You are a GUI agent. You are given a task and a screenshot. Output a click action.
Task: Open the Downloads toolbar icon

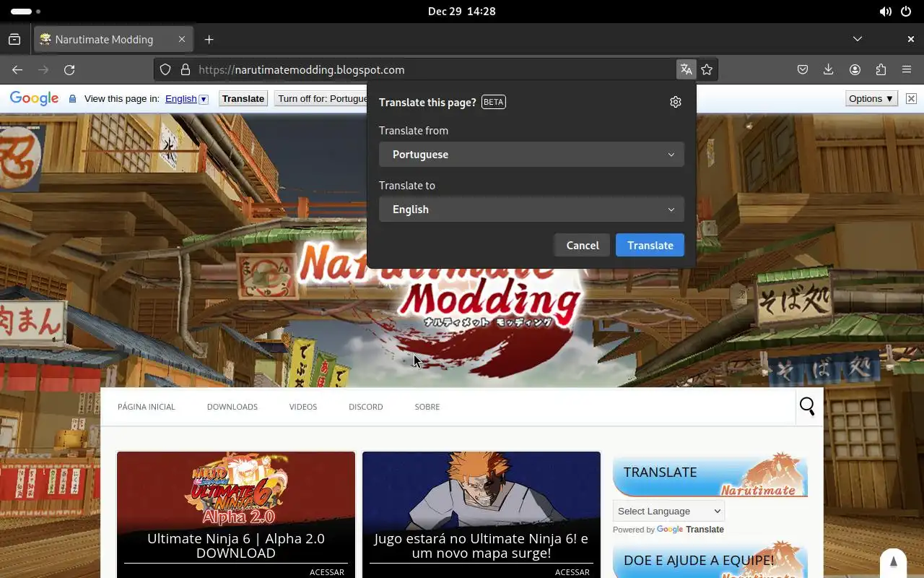point(829,70)
